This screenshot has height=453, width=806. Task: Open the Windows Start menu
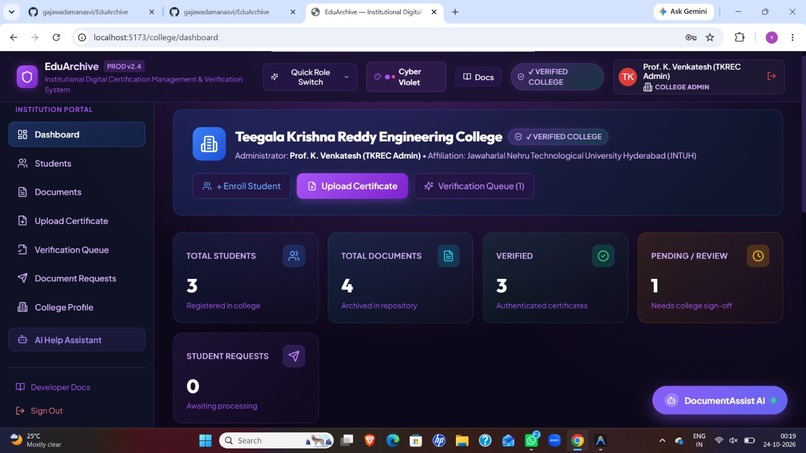(205, 441)
